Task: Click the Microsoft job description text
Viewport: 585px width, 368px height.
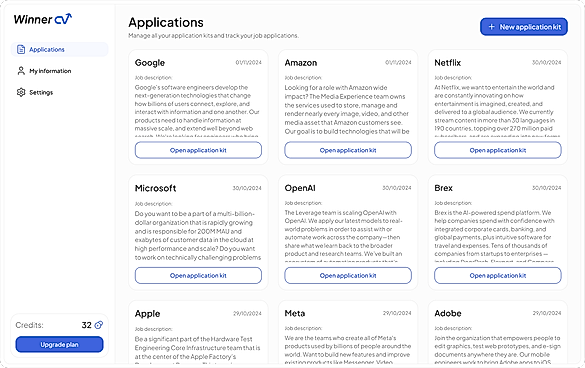Action: [x=198, y=236]
